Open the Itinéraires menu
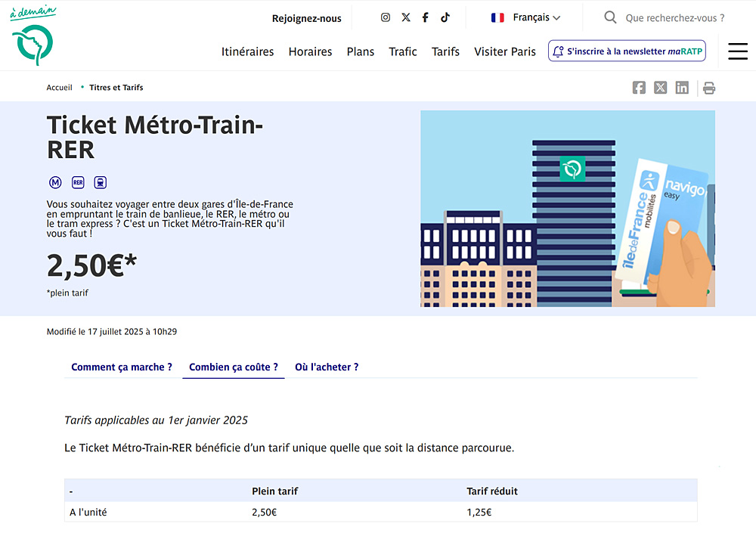 click(x=247, y=51)
